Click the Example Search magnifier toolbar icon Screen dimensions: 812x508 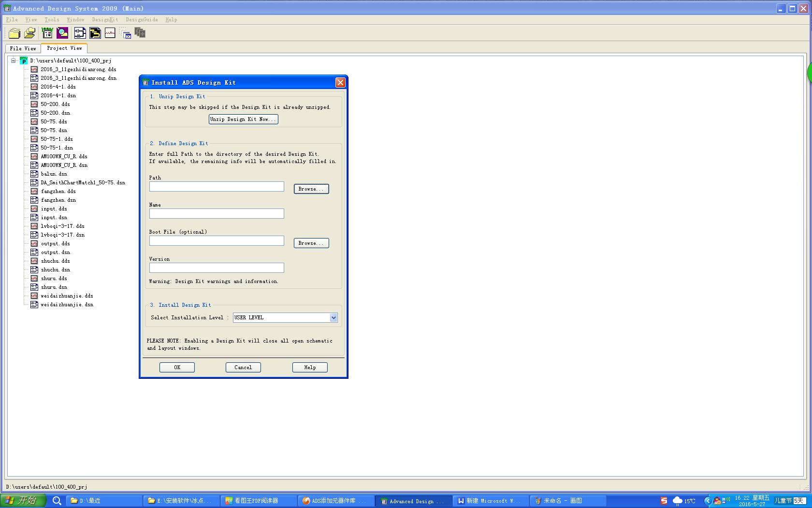62,33
